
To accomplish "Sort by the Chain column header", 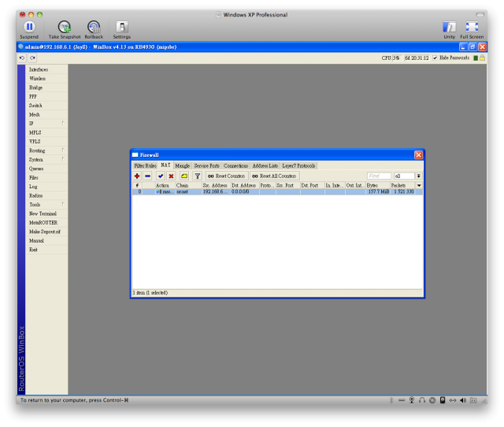I will [188, 185].
